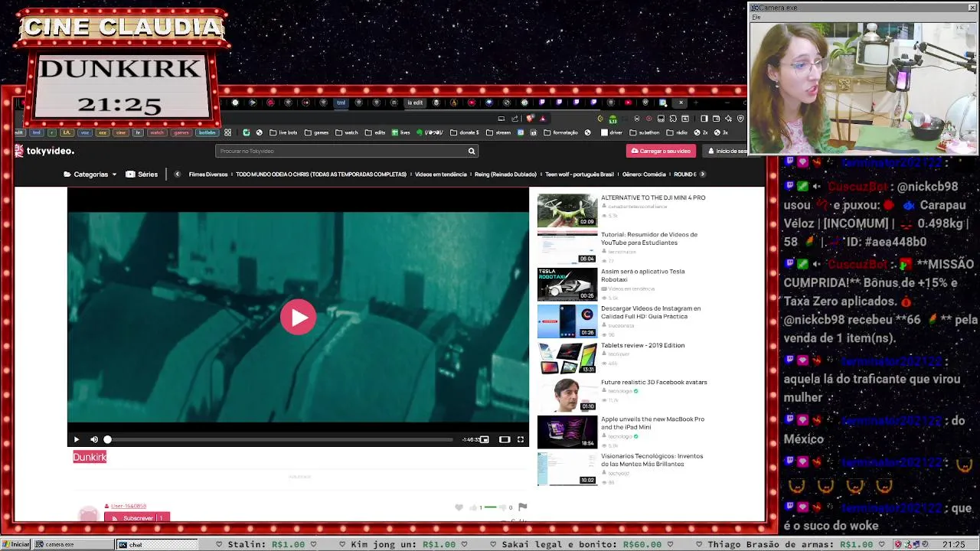Viewport: 980px width, 551px height.
Task: Open 'Teen wolf - português Brasil' topic
Action: 580,174
